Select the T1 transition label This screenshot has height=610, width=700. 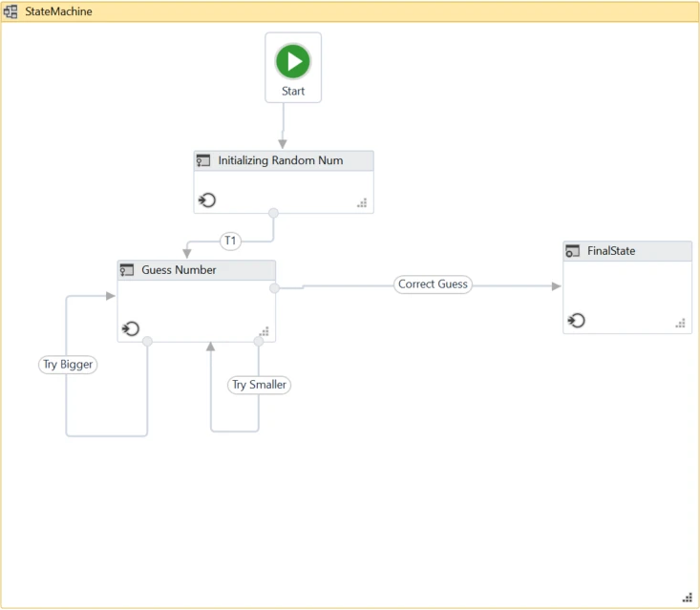pos(230,241)
